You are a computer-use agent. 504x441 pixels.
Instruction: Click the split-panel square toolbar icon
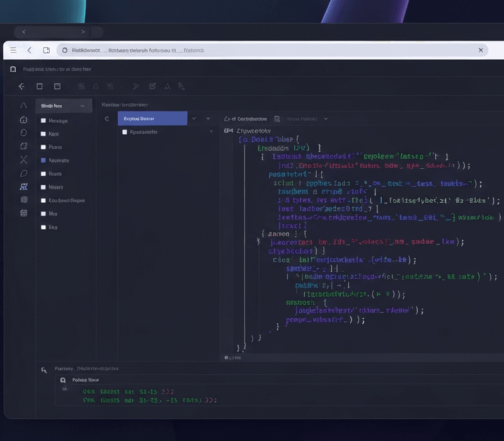coord(57,86)
